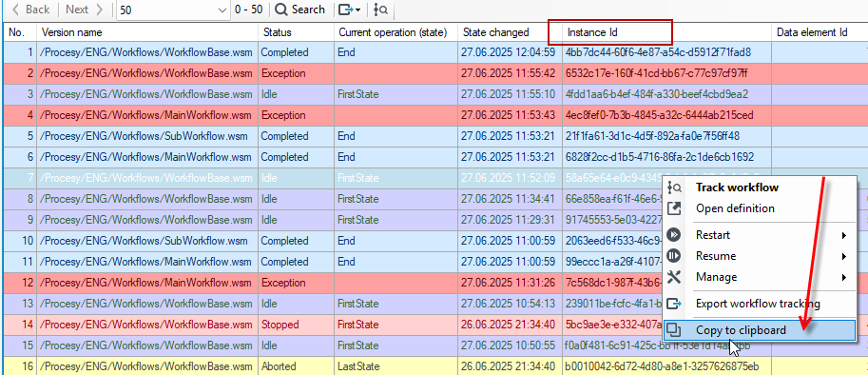Image resolution: width=868 pixels, height=375 pixels.
Task: Sort by the Status column header
Action: pos(297,32)
